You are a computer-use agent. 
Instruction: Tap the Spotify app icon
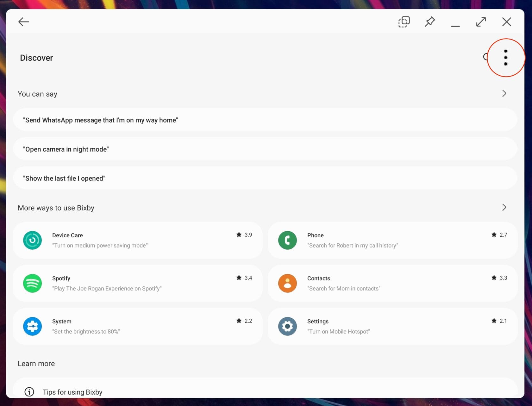click(x=33, y=283)
